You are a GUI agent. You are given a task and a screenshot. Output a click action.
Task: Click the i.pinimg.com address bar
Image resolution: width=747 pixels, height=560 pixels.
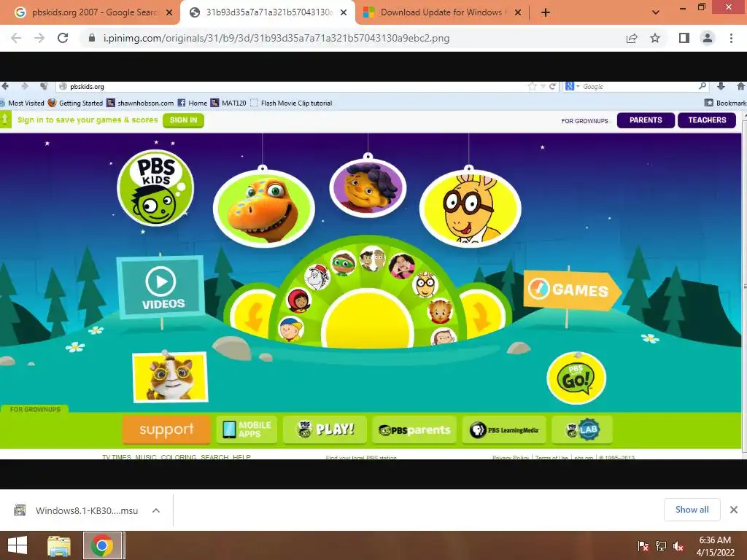(x=352, y=38)
